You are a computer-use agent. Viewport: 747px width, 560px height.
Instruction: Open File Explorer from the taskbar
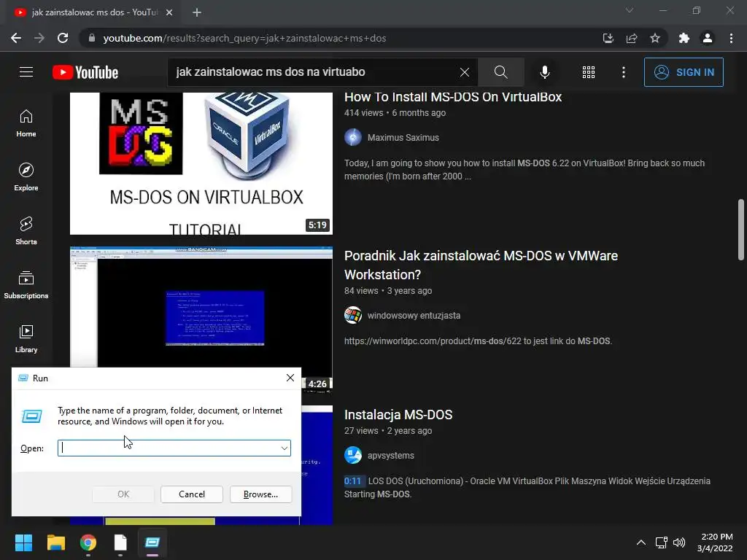click(x=55, y=542)
